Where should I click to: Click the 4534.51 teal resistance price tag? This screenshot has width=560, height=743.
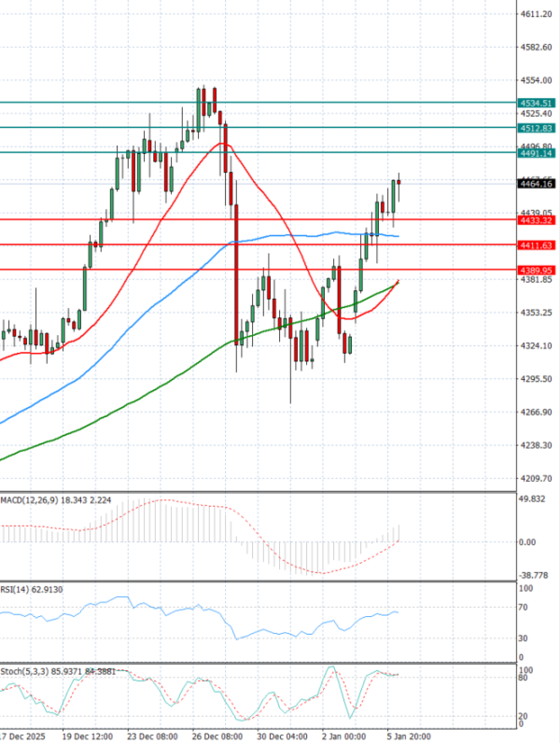click(x=536, y=103)
